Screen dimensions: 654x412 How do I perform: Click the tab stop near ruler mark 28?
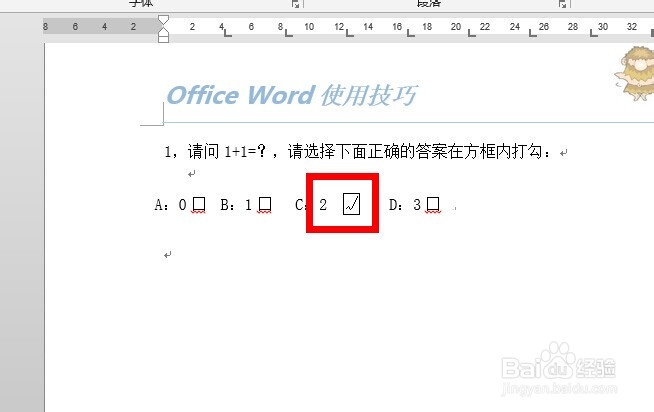(x=594, y=33)
